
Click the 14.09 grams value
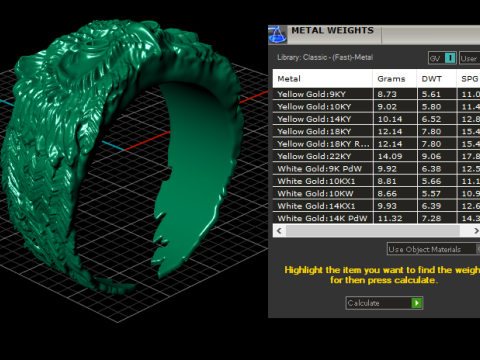[390, 156]
